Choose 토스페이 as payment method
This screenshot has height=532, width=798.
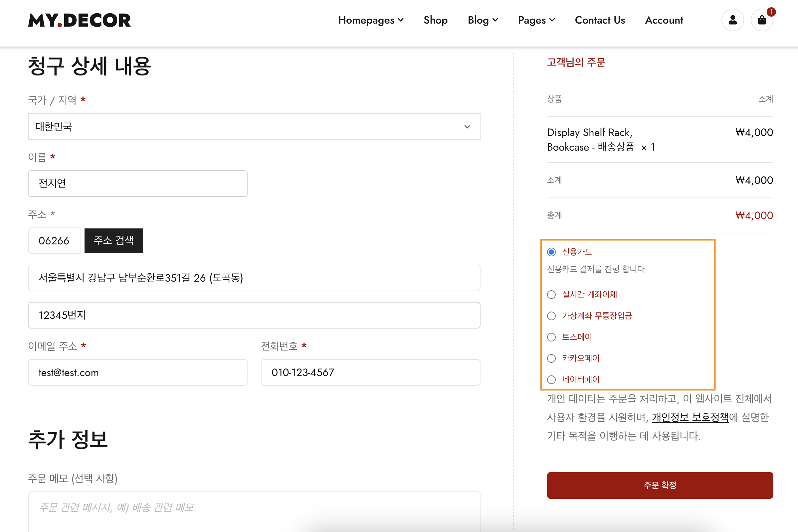click(x=551, y=337)
